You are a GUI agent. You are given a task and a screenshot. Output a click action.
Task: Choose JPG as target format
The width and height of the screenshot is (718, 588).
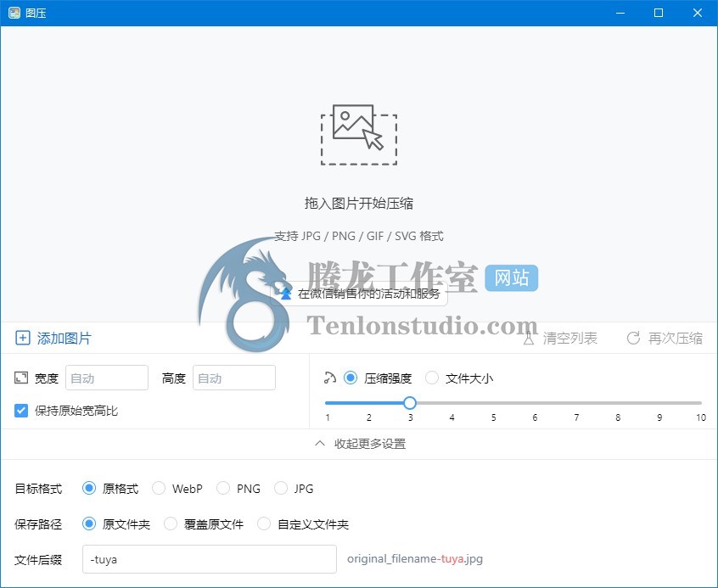pyautogui.click(x=281, y=488)
